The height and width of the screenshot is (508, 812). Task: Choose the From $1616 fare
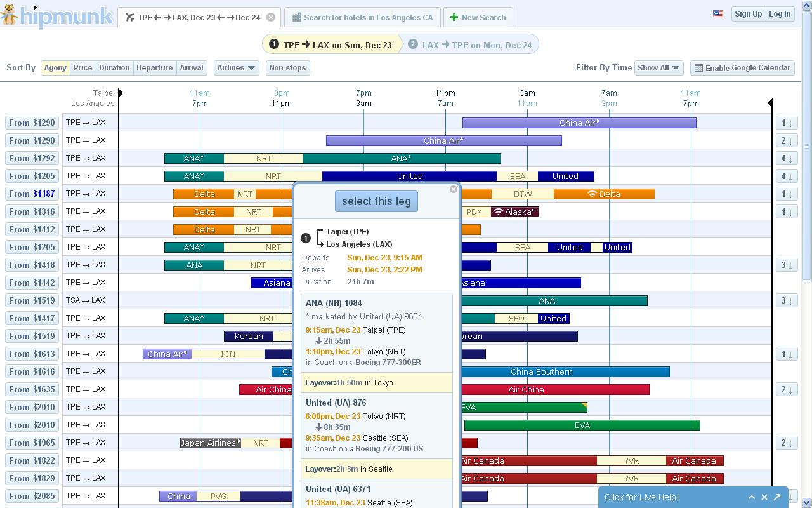tap(32, 371)
